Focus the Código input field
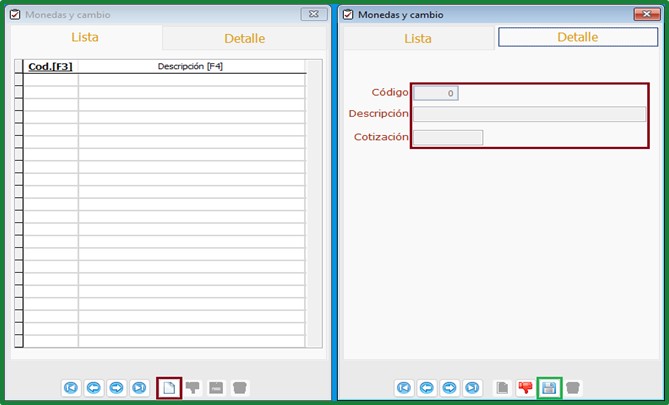 pyautogui.click(x=436, y=93)
